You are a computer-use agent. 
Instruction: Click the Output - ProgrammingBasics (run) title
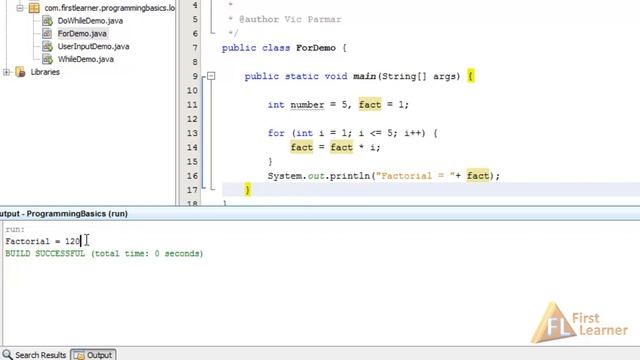pyautogui.click(x=64, y=214)
